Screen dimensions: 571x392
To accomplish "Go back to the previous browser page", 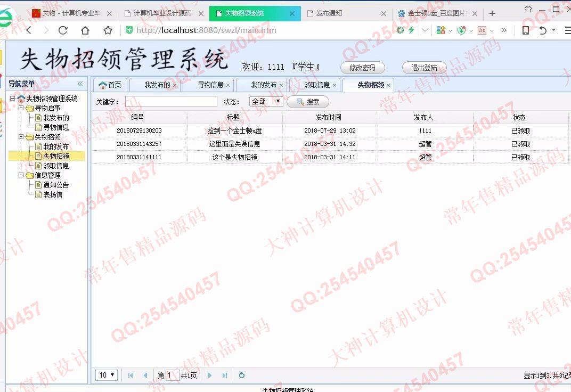I will 29,30.
